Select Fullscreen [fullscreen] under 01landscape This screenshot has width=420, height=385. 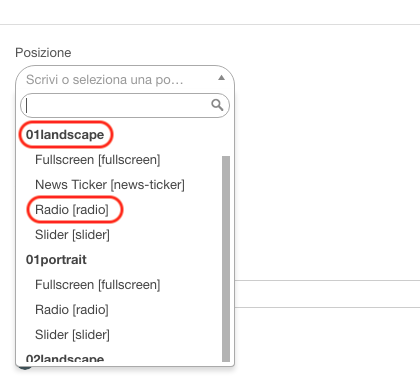pos(98,160)
